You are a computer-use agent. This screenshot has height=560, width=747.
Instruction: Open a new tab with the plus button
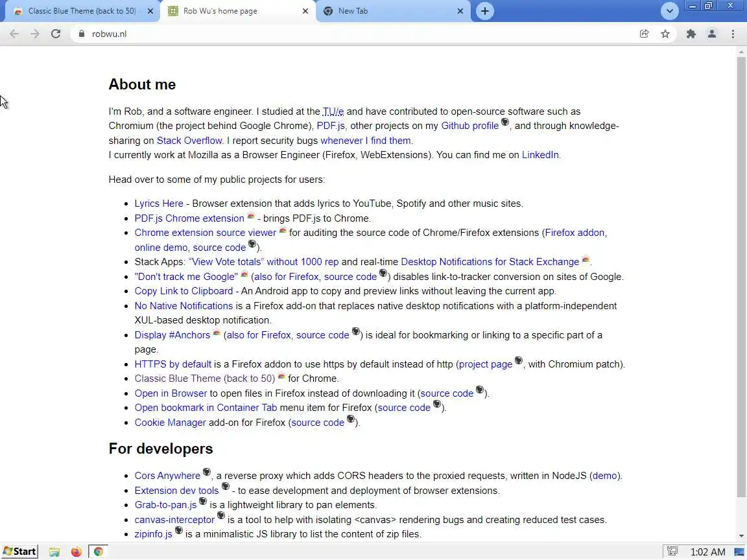[484, 11]
